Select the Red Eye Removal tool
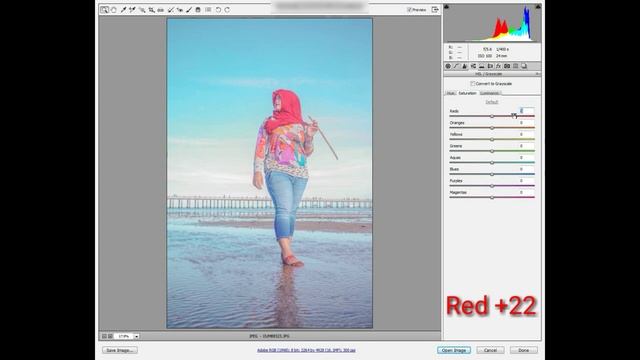The width and height of the screenshot is (640, 360). coord(180,10)
